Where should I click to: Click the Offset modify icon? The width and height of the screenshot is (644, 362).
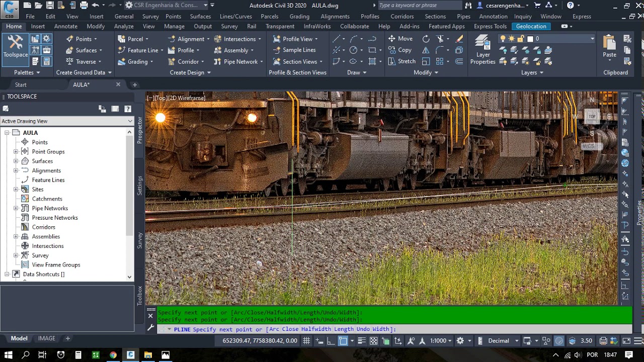(x=459, y=61)
